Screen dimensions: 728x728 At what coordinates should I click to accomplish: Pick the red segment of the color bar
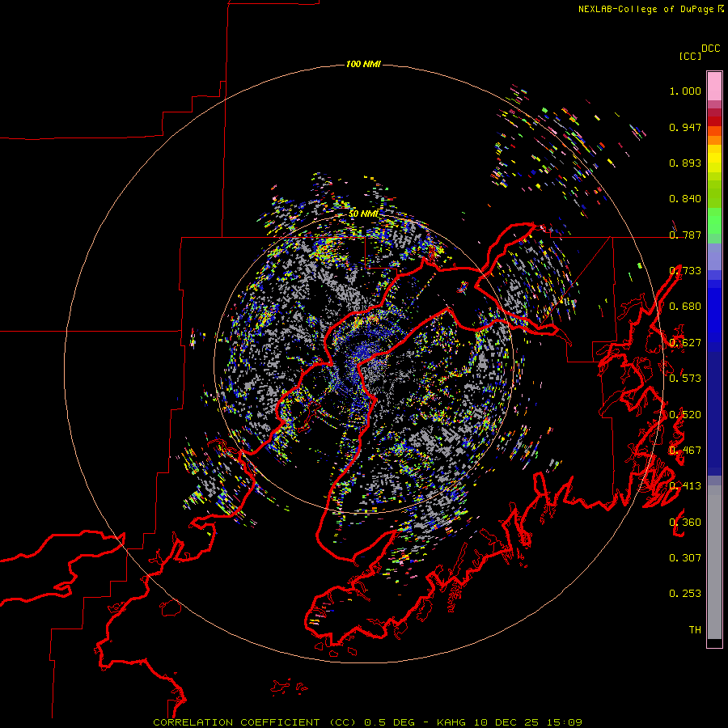pyautogui.click(x=714, y=121)
